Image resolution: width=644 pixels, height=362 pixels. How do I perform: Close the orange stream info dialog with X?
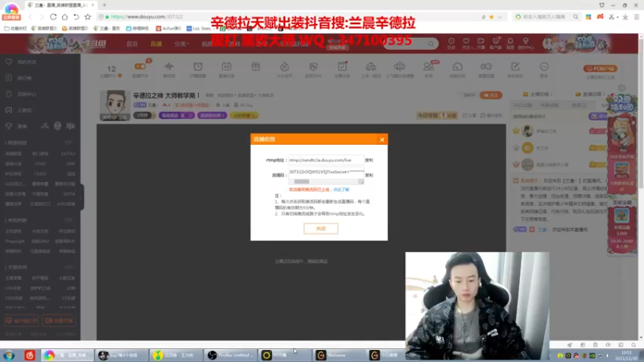coord(382,139)
